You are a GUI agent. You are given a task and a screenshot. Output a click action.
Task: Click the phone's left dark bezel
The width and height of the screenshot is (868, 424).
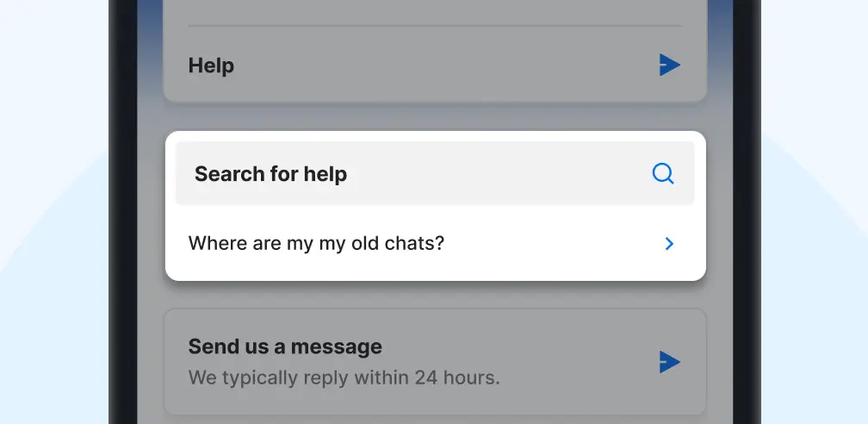[x=122, y=215]
